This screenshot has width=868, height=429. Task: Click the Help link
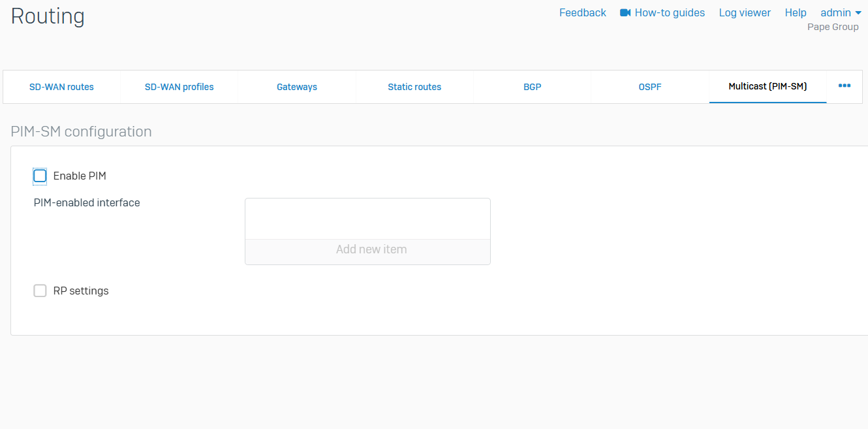(x=796, y=13)
